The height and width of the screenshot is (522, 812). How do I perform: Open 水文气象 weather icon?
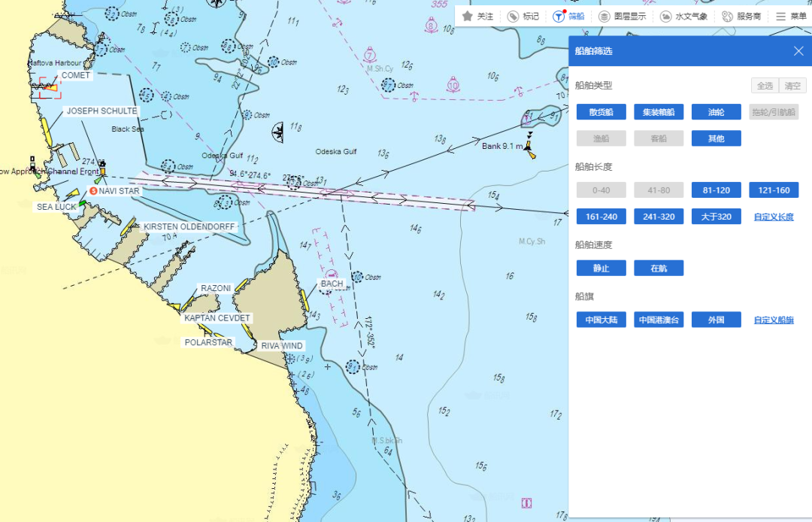[665, 16]
